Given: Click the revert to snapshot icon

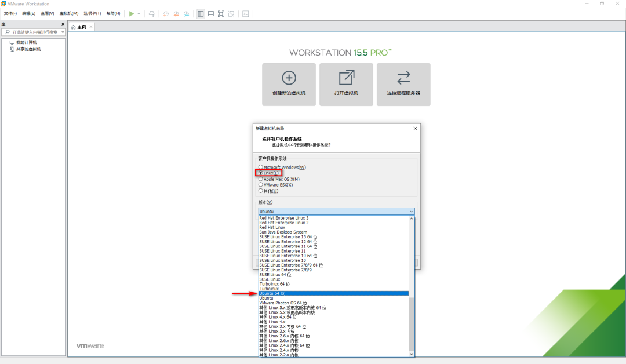Looking at the screenshot, I should tap(176, 13).
